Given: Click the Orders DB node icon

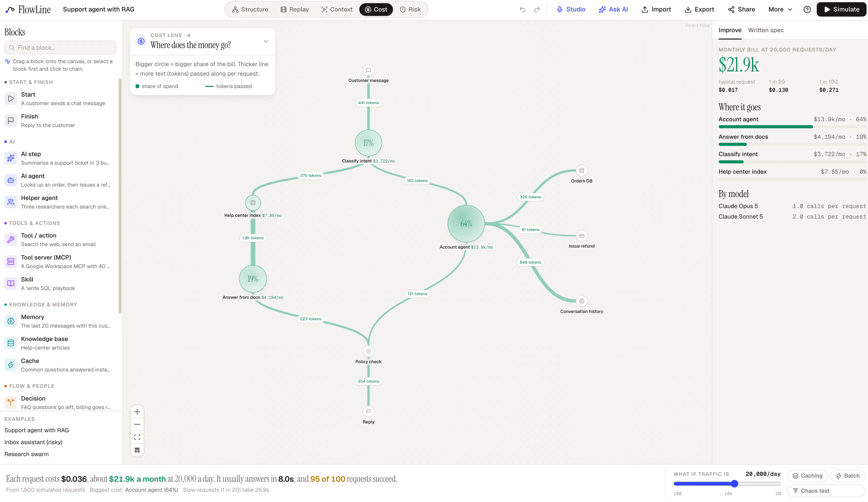Looking at the screenshot, I should point(581,171).
